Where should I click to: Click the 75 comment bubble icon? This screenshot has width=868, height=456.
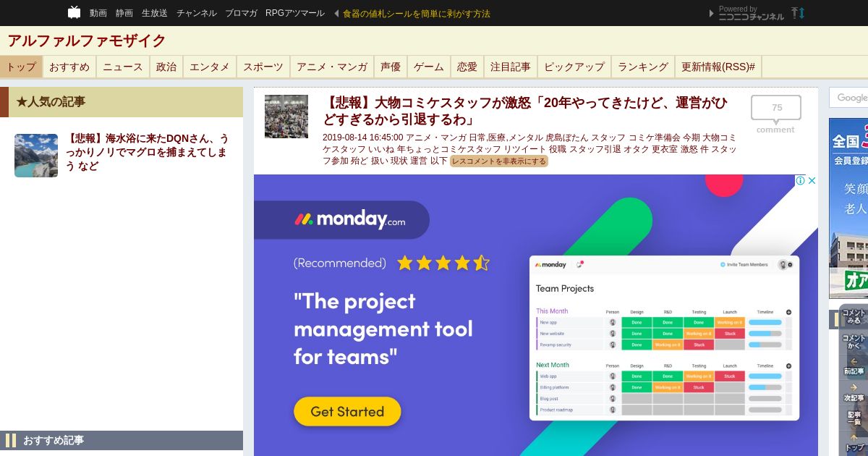coord(776,109)
